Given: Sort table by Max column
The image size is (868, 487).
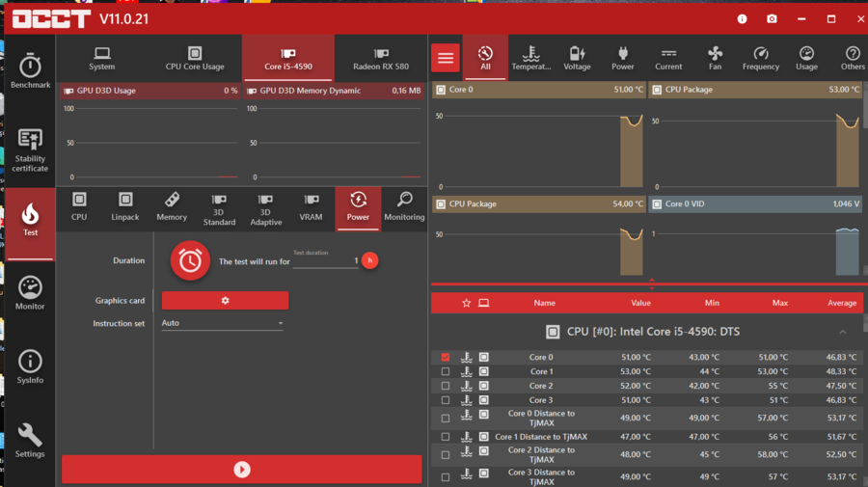Looking at the screenshot, I should click(x=780, y=303).
